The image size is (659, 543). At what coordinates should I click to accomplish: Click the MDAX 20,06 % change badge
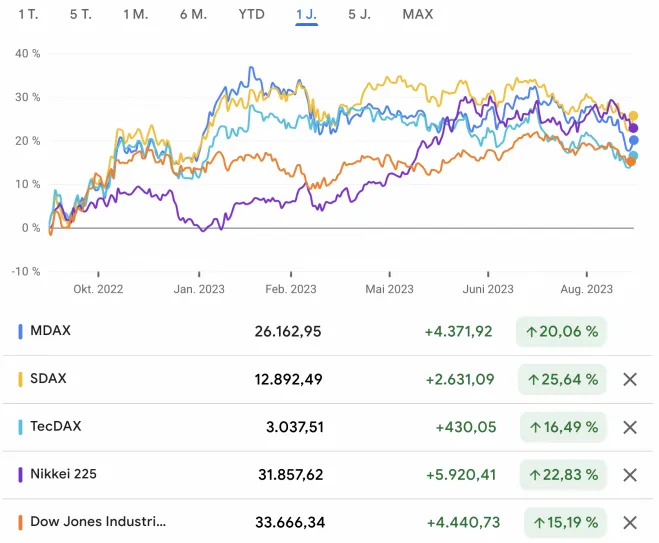pyautogui.click(x=562, y=331)
